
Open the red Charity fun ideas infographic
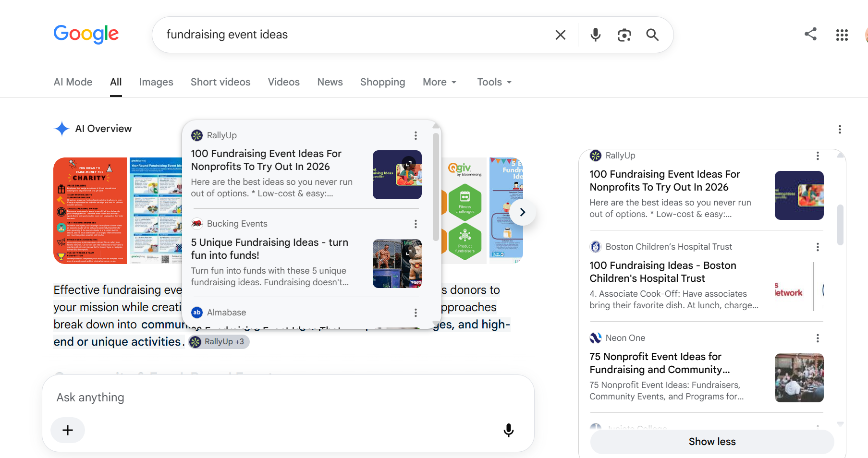(90, 211)
